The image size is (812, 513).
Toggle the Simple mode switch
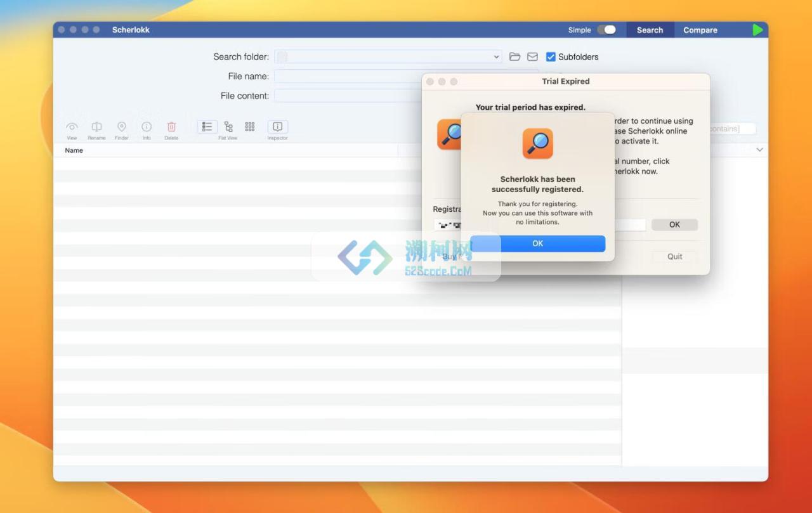(x=606, y=30)
